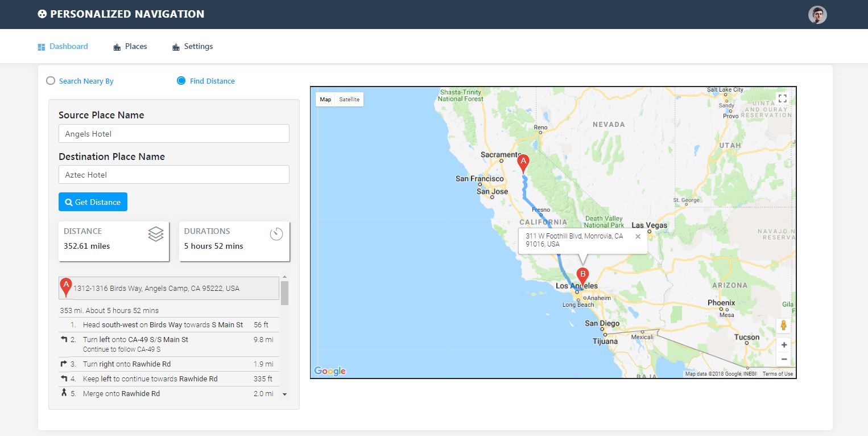Click directions list scrollbar up arrow

[x=284, y=277]
